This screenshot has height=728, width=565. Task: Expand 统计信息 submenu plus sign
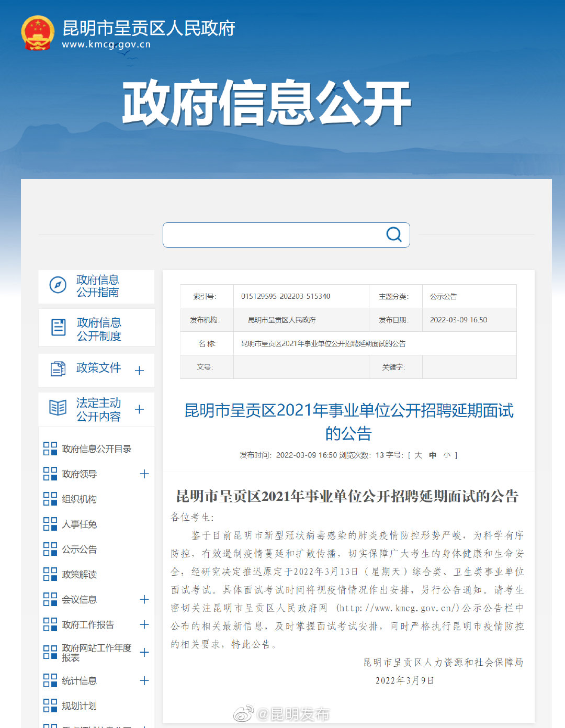point(144,680)
